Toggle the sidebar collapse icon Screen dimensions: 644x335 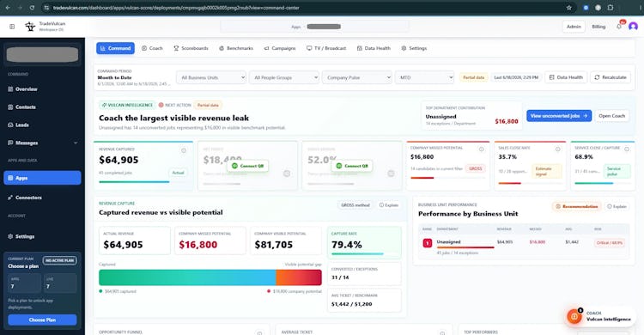[x=12, y=27]
